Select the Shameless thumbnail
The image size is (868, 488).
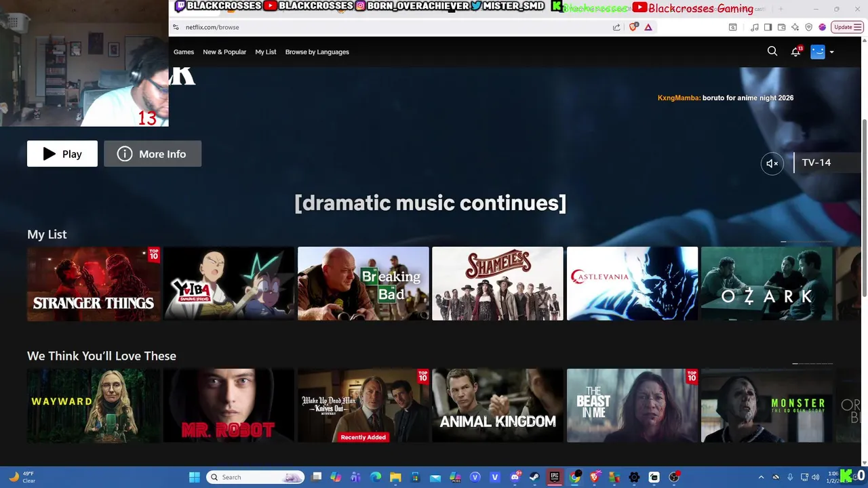[x=498, y=283]
